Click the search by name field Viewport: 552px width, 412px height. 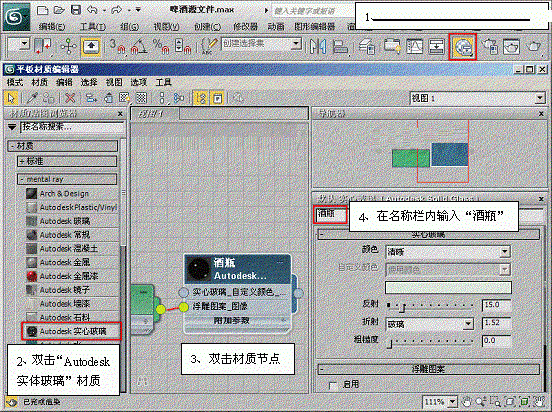point(72,127)
